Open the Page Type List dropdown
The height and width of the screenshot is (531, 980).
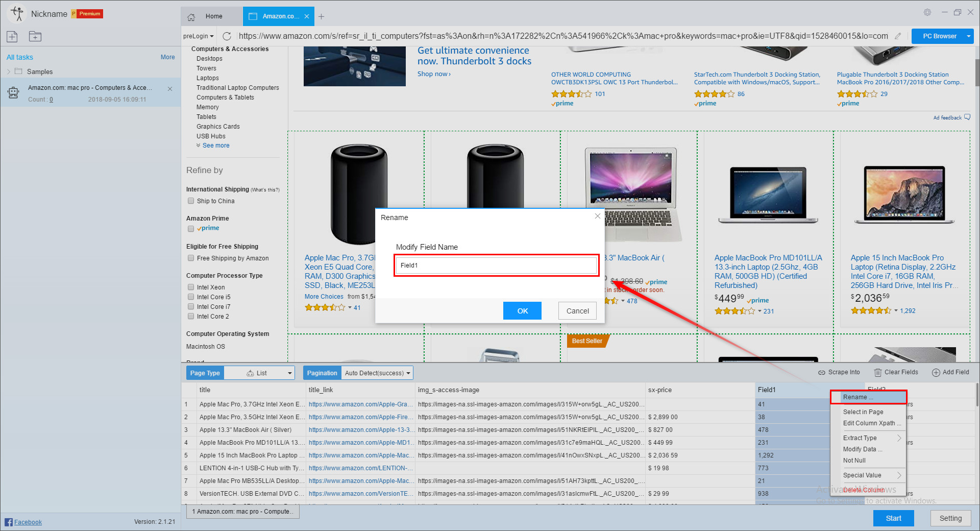pyautogui.click(x=259, y=373)
